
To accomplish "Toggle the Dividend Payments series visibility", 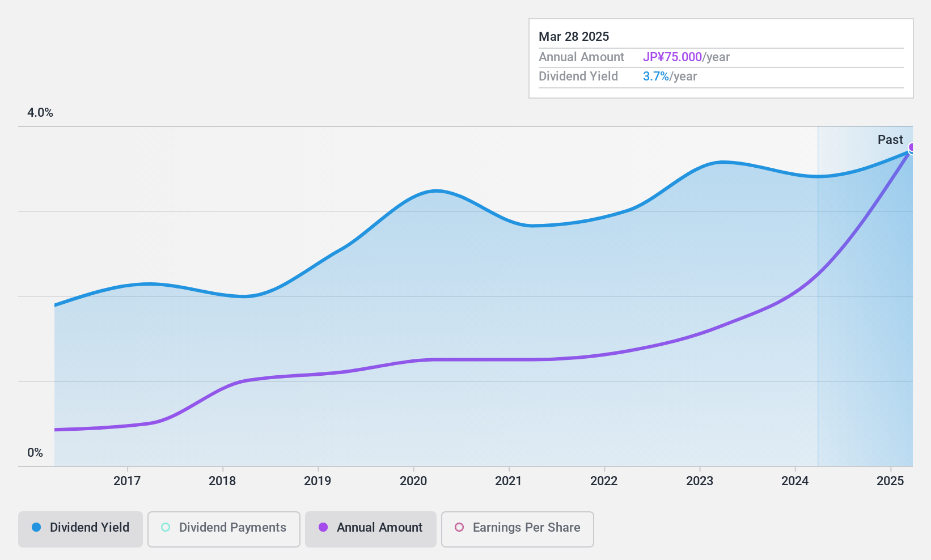I will tap(223, 528).
